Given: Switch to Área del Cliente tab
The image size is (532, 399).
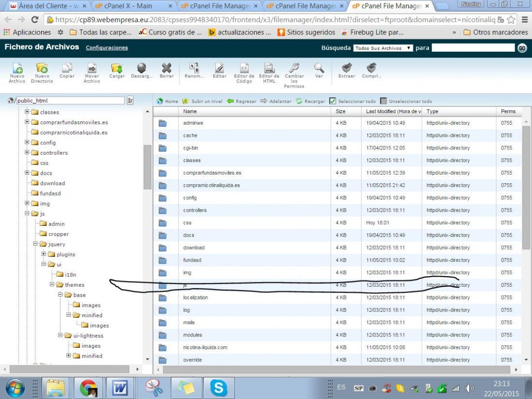Looking at the screenshot, I should 47,6.
